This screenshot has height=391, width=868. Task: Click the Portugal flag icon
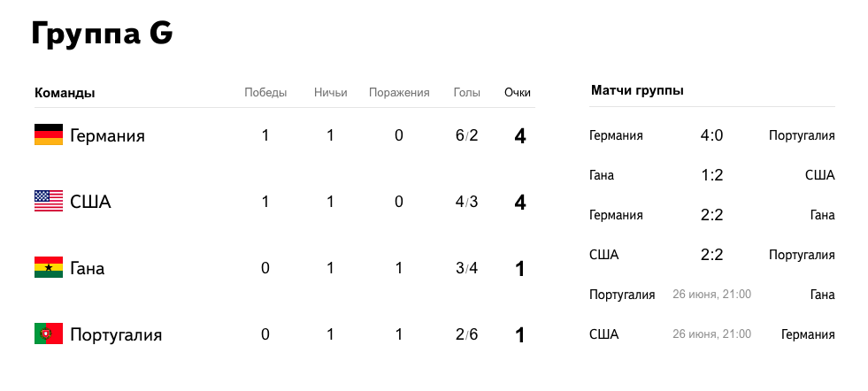coord(49,333)
